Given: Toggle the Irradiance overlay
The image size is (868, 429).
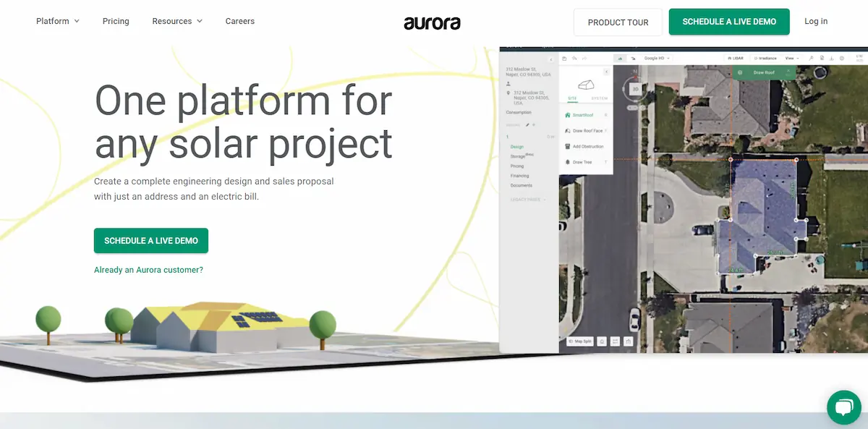Looking at the screenshot, I should (x=764, y=58).
